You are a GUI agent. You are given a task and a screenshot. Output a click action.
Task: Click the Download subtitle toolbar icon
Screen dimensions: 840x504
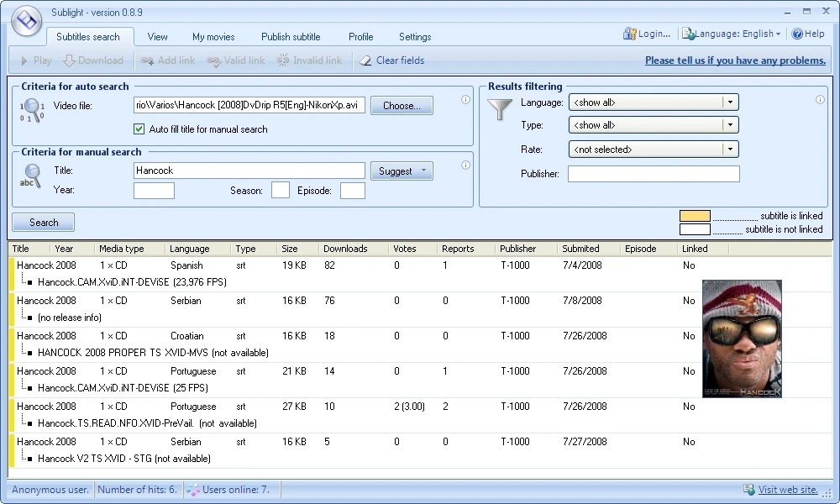[x=70, y=60]
